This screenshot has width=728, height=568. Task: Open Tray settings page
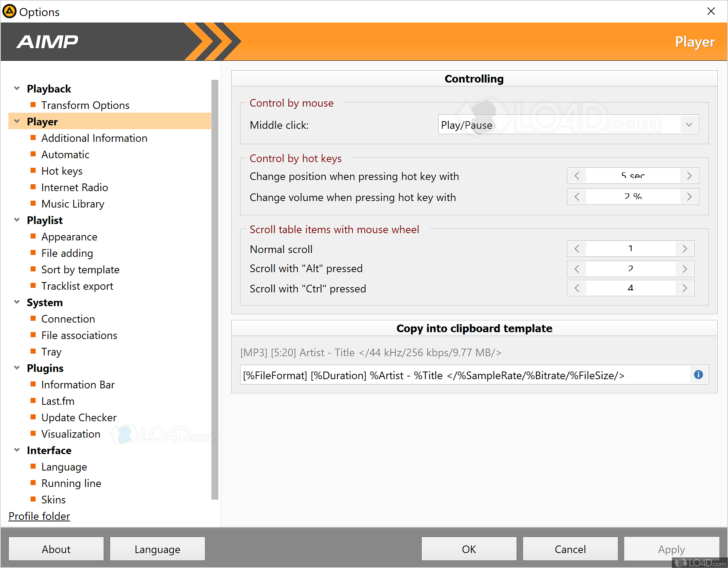pyautogui.click(x=51, y=352)
